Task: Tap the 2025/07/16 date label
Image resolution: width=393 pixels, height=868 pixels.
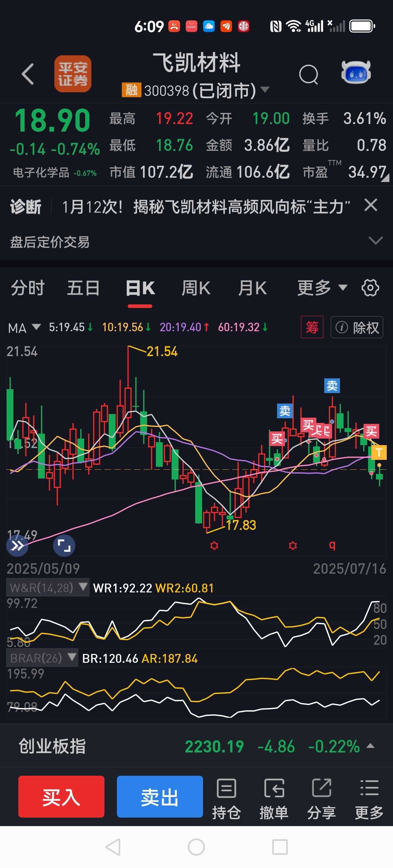Action: pos(349,569)
